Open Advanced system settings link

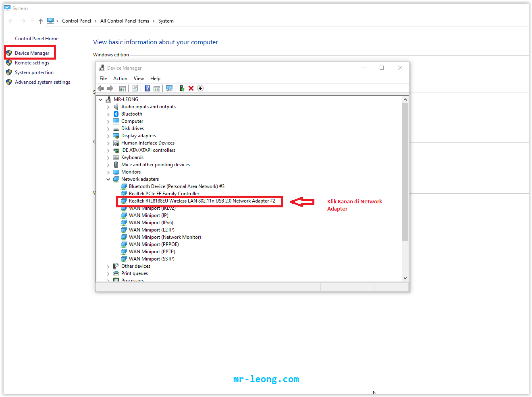pos(42,82)
